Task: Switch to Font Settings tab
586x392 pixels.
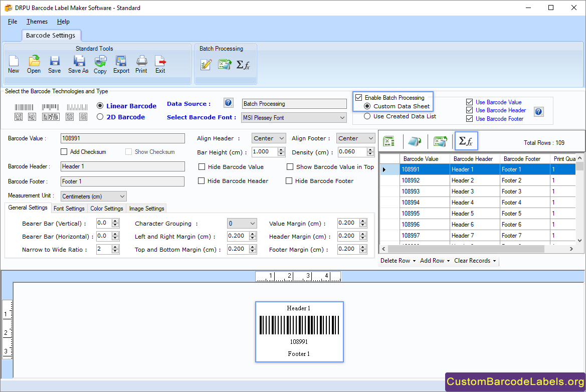Action: (x=69, y=209)
